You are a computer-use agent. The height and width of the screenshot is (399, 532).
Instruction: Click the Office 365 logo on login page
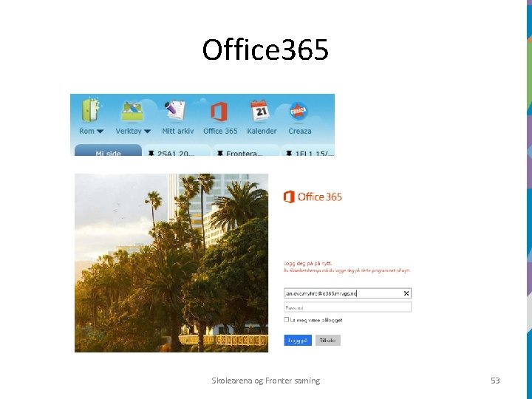click(313, 197)
